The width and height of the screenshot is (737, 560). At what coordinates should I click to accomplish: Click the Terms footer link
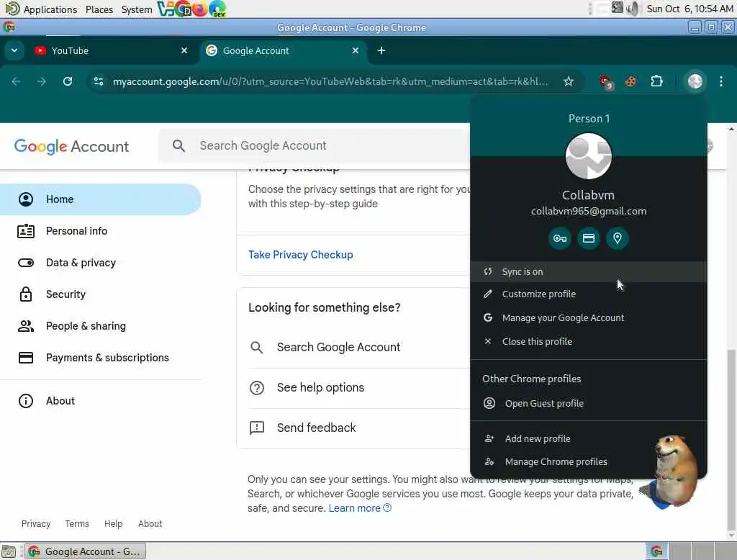click(x=77, y=523)
